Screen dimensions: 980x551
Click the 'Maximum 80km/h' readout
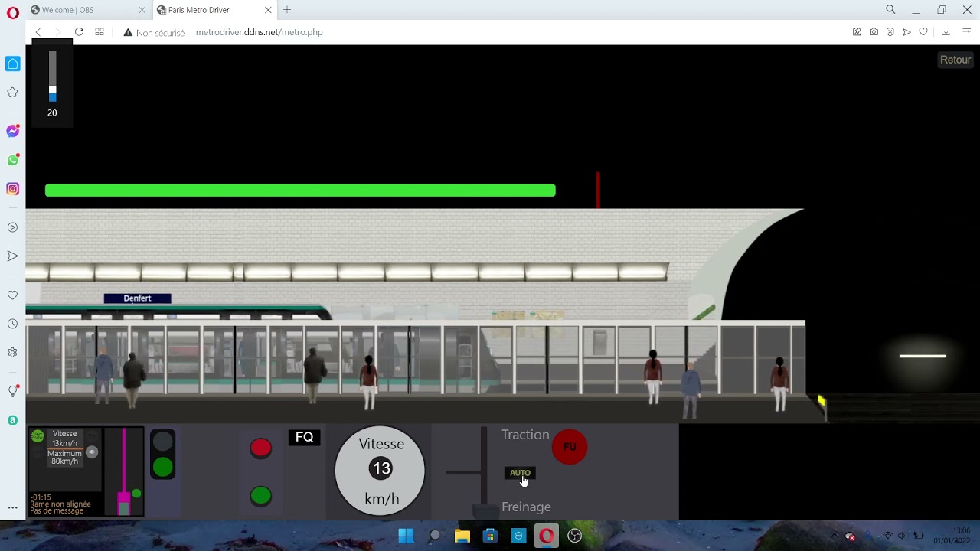(x=64, y=458)
